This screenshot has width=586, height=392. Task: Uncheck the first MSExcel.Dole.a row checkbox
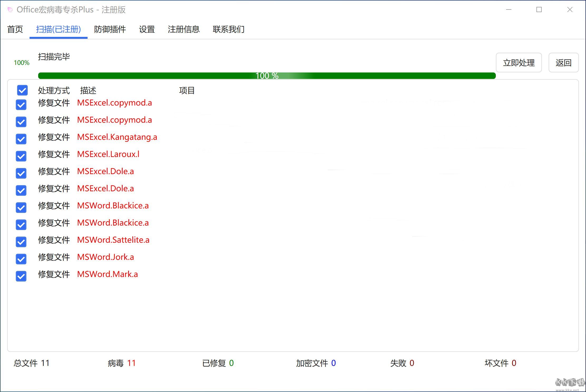pyautogui.click(x=21, y=173)
